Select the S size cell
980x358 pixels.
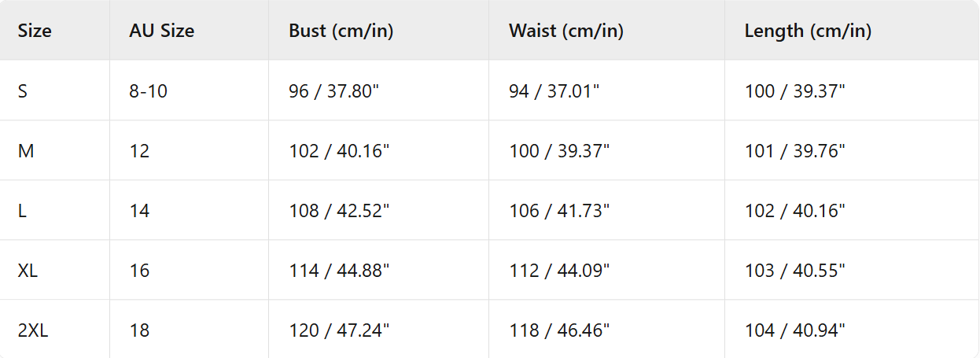[x=23, y=91]
